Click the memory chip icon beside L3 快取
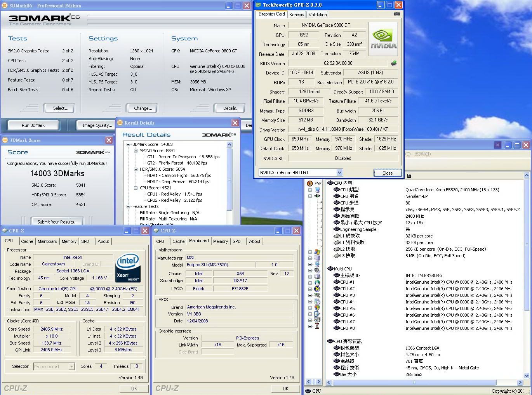The height and width of the screenshot is (395, 532). (x=337, y=256)
